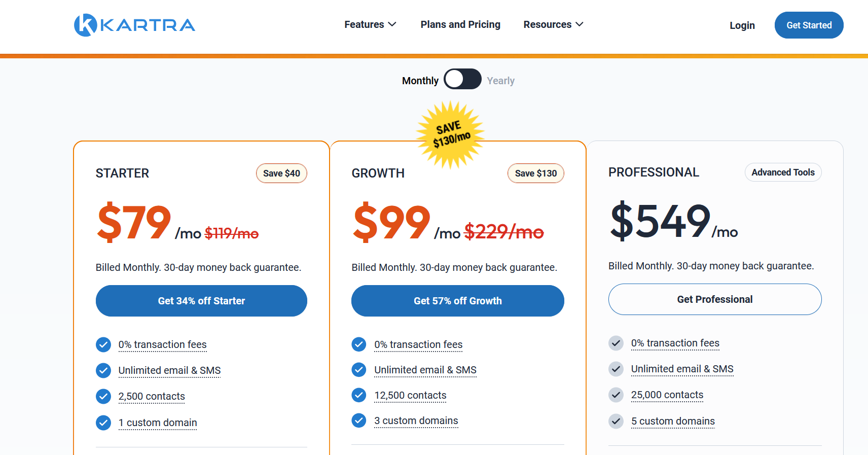Click checkmark icon next to Growth 12,500 contacts

359,395
